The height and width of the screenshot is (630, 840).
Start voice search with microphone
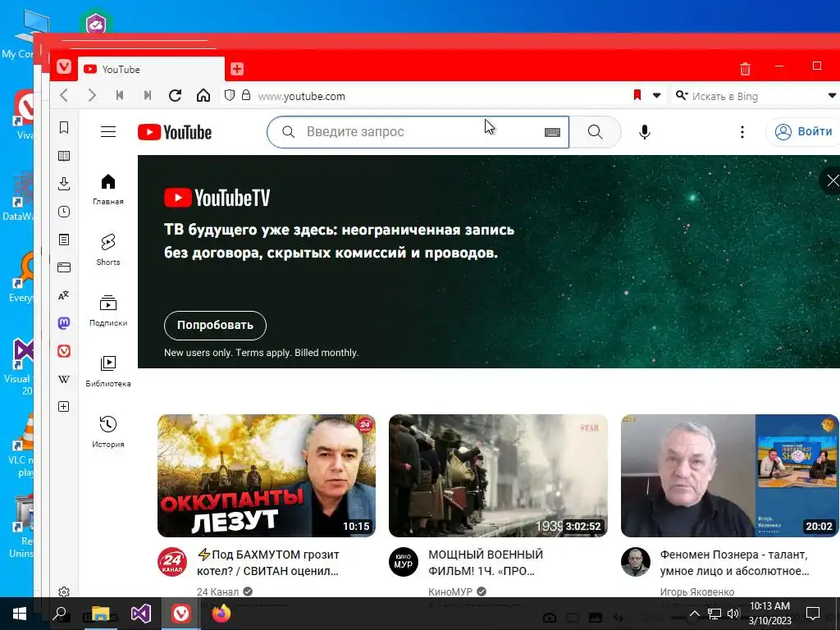645,132
